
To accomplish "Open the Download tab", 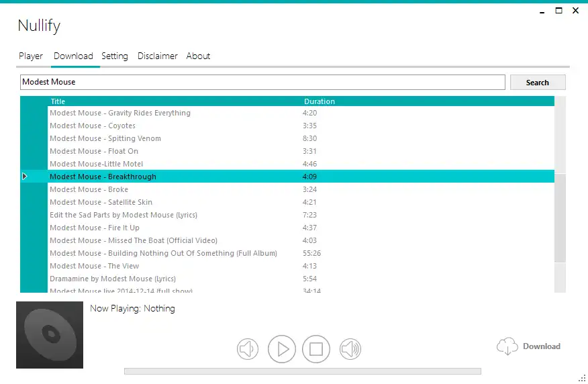I will point(74,56).
